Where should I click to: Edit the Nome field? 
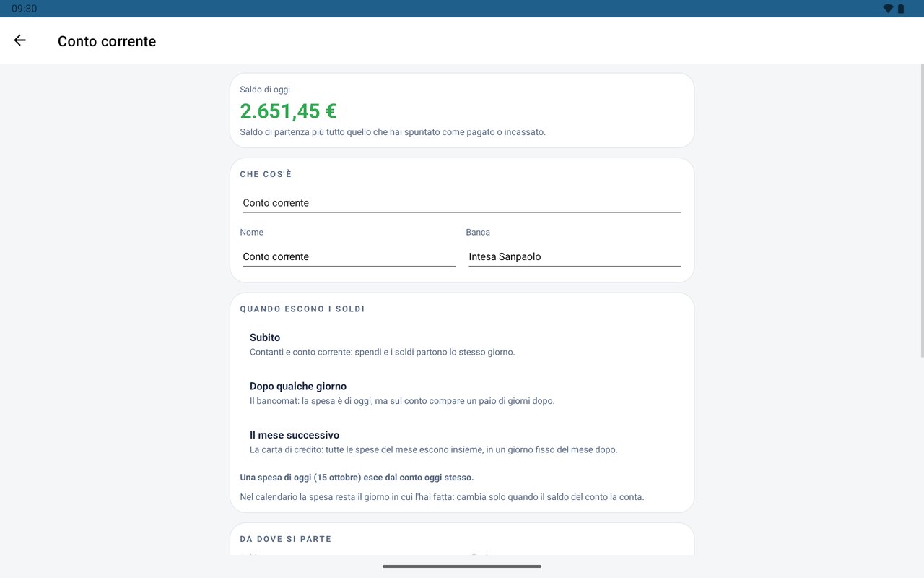click(x=349, y=256)
